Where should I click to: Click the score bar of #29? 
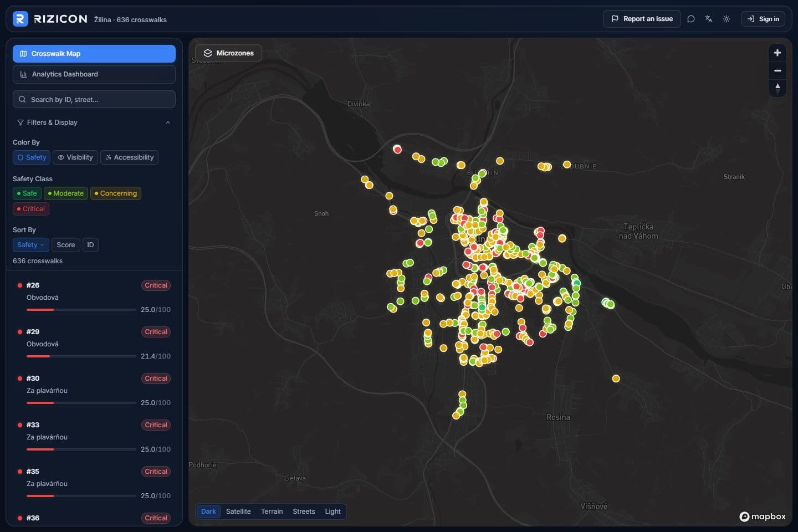pos(81,356)
